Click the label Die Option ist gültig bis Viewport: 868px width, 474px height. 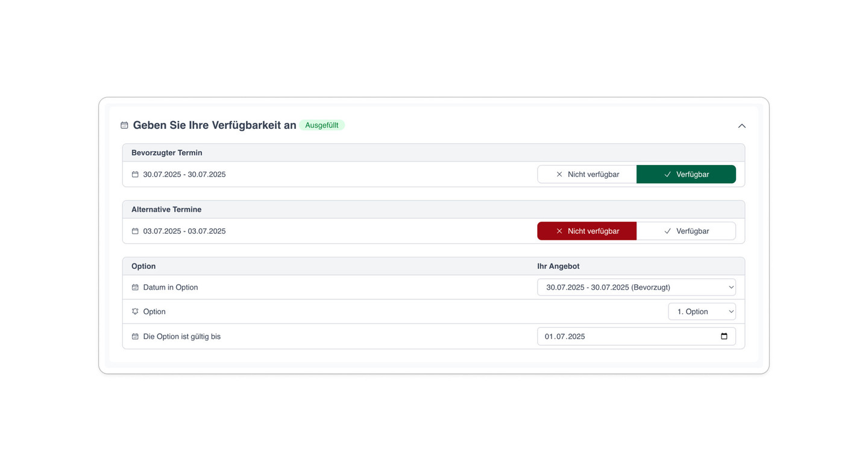click(x=182, y=337)
